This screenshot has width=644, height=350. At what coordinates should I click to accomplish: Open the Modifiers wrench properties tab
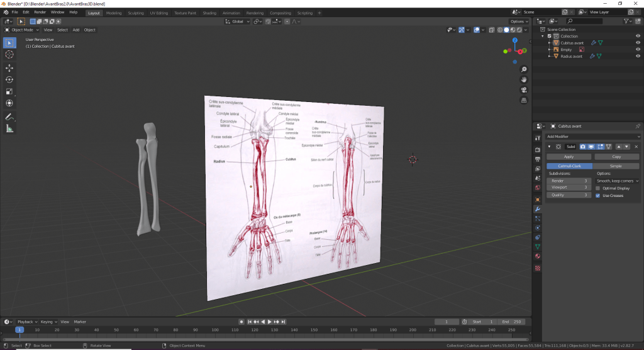(x=537, y=208)
